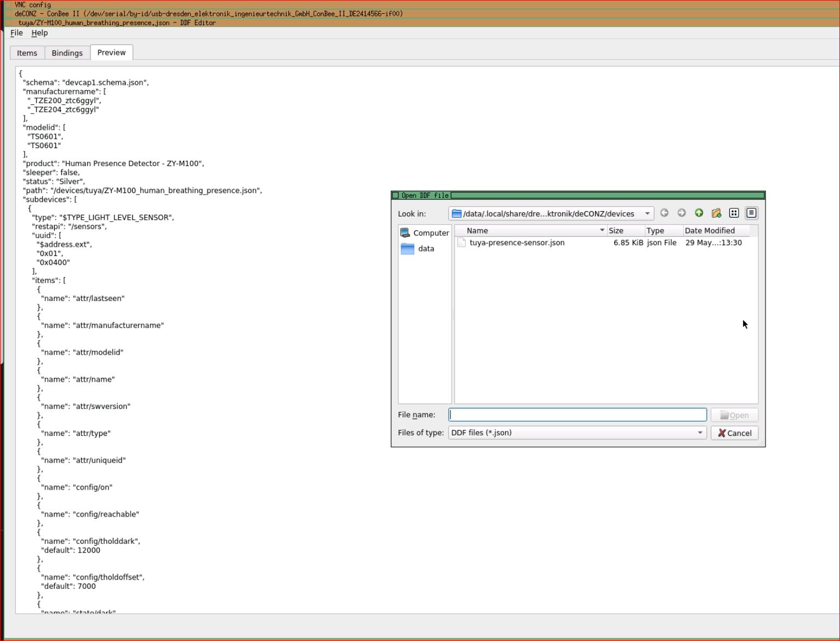
Task: Sort files by Date Modified column
Action: click(x=710, y=230)
